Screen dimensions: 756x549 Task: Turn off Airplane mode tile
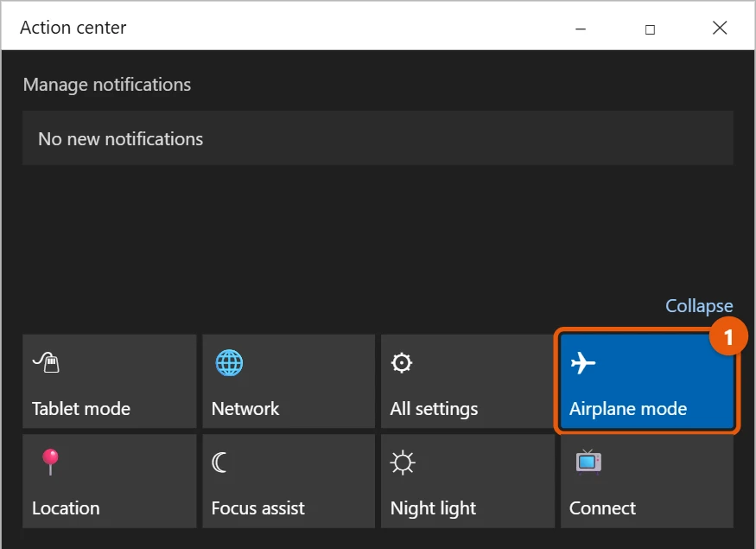646,381
